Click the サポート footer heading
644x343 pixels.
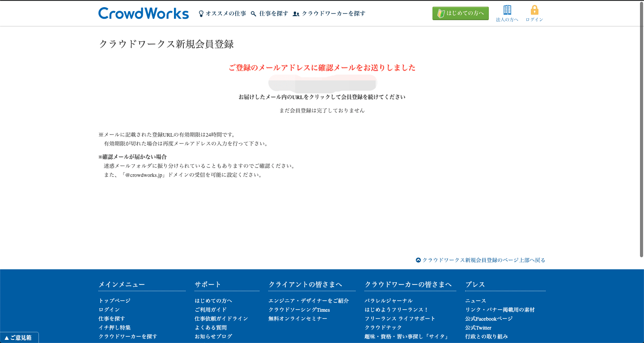pos(208,284)
